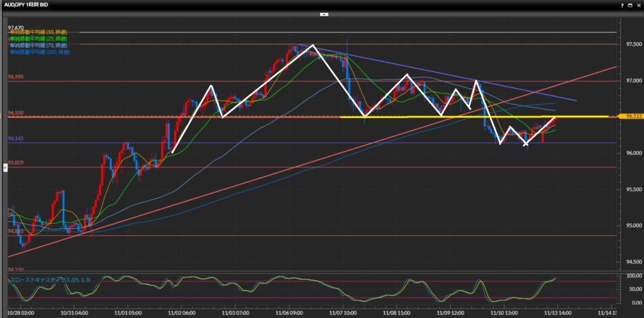Select the 96.995 resistance line label
The image size is (644, 318).
16,77
